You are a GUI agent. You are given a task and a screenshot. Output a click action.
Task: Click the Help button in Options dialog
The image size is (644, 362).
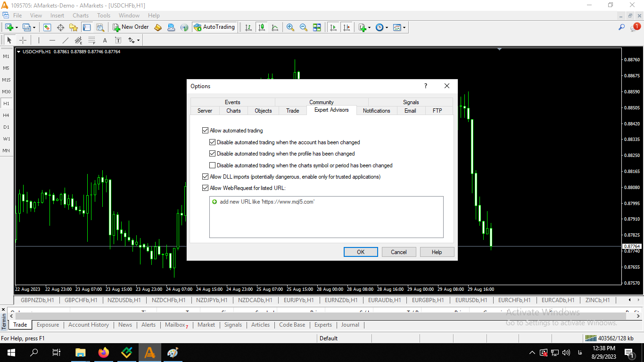(x=437, y=252)
